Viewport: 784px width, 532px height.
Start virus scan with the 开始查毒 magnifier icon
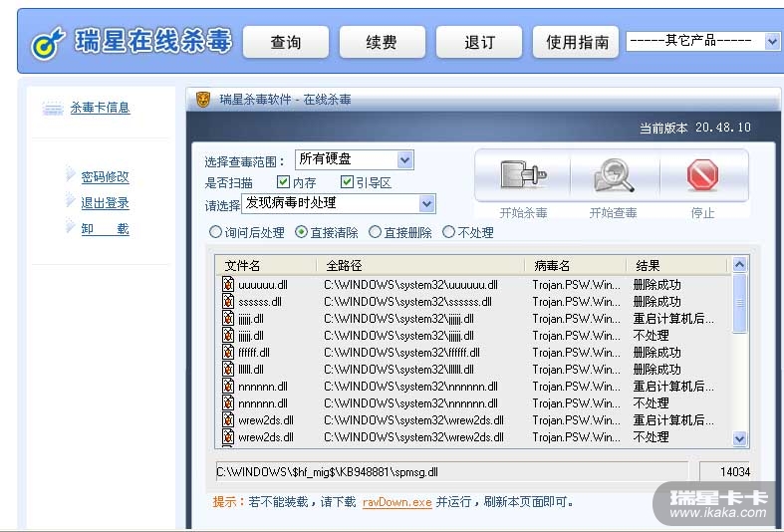click(x=613, y=175)
